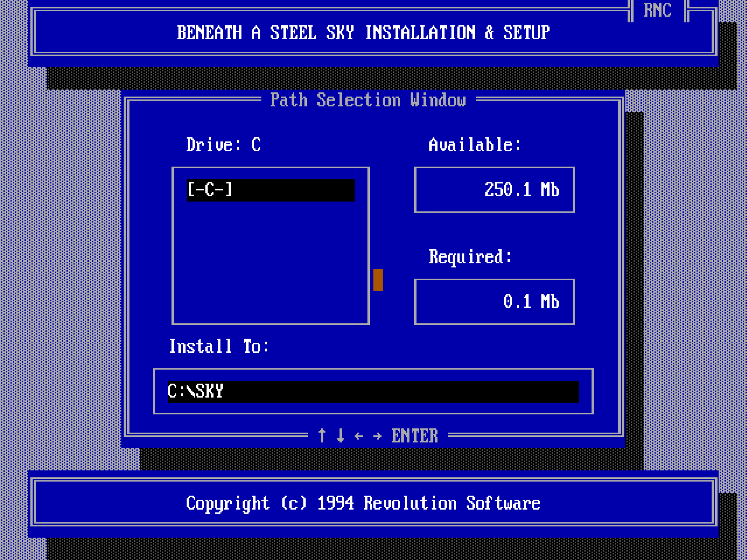Click the Install To path field C:\SKY

[373, 392]
